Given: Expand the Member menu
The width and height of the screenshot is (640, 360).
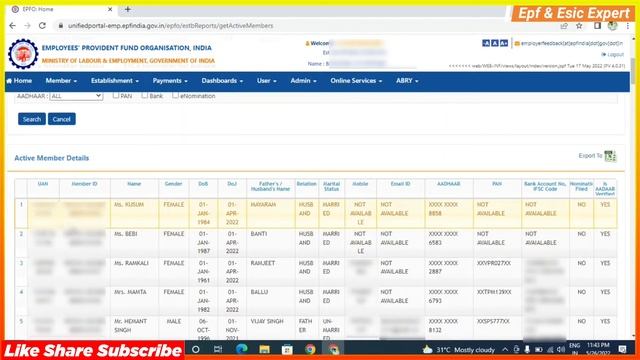Looking at the screenshot, I should click(x=61, y=81).
